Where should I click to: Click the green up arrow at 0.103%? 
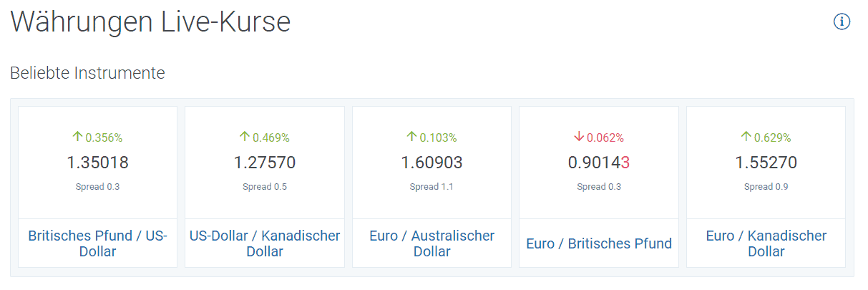tap(411, 137)
